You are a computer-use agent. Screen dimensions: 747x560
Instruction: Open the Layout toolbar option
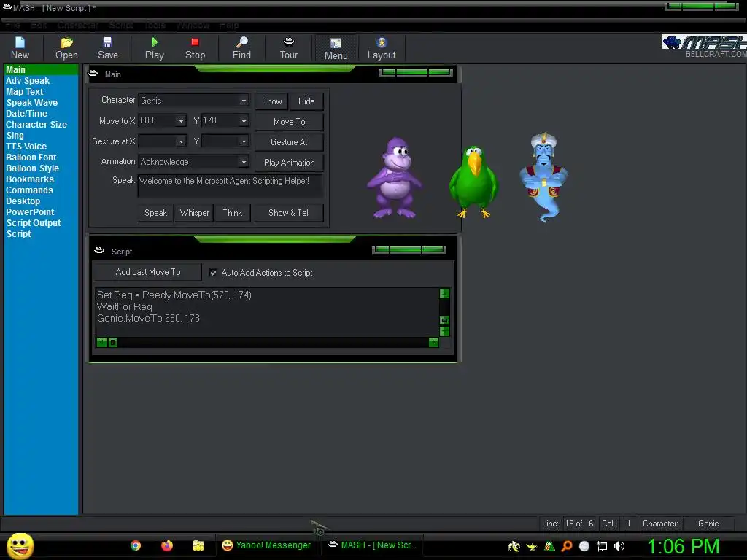coord(381,48)
